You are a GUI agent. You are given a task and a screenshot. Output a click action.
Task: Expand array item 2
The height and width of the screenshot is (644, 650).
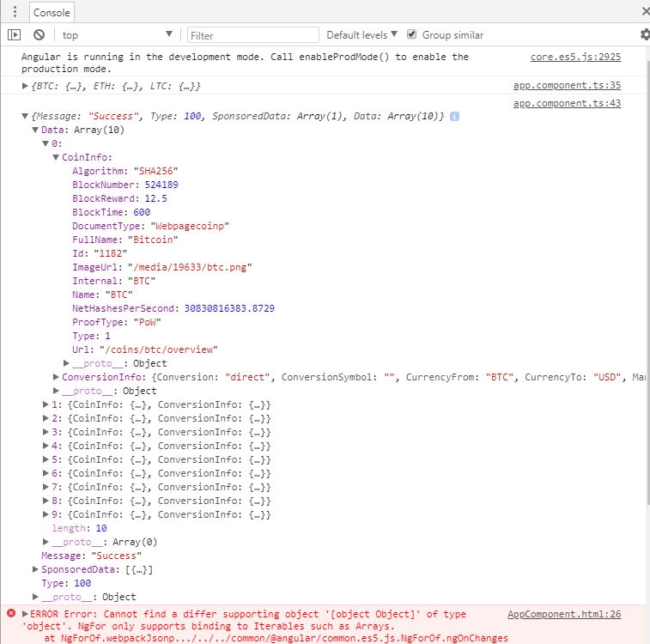46,417
